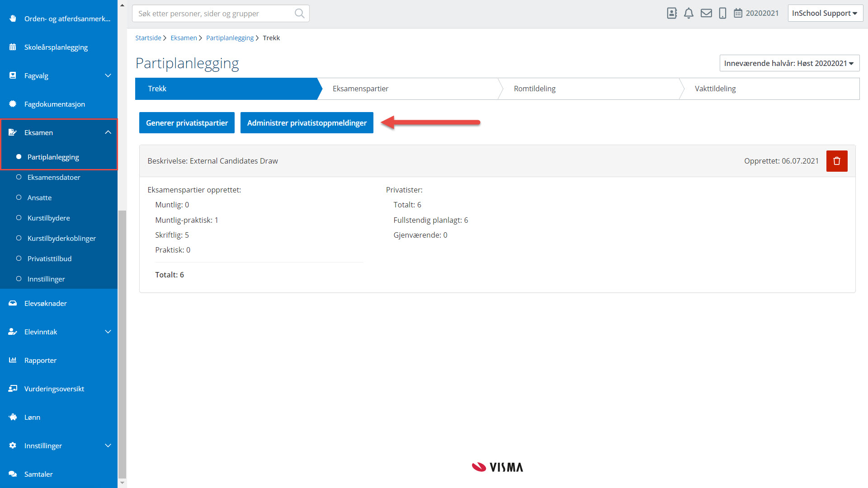The width and height of the screenshot is (868, 488).
Task: Click the Fagvalg sidebar icon
Action: point(13,75)
